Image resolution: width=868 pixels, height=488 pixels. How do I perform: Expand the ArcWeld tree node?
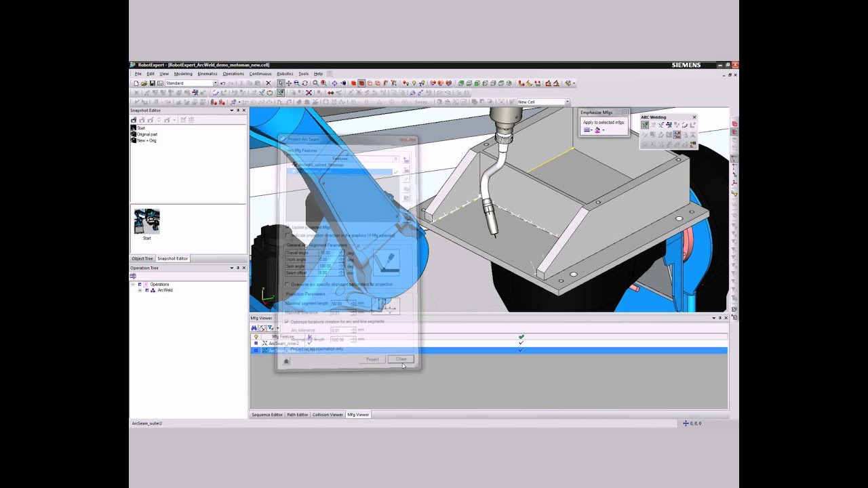coord(140,290)
